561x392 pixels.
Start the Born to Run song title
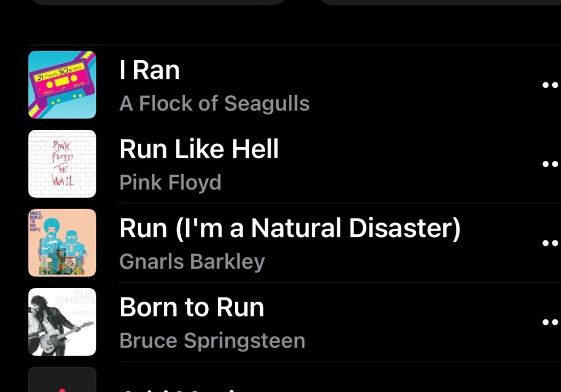pos(192,307)
